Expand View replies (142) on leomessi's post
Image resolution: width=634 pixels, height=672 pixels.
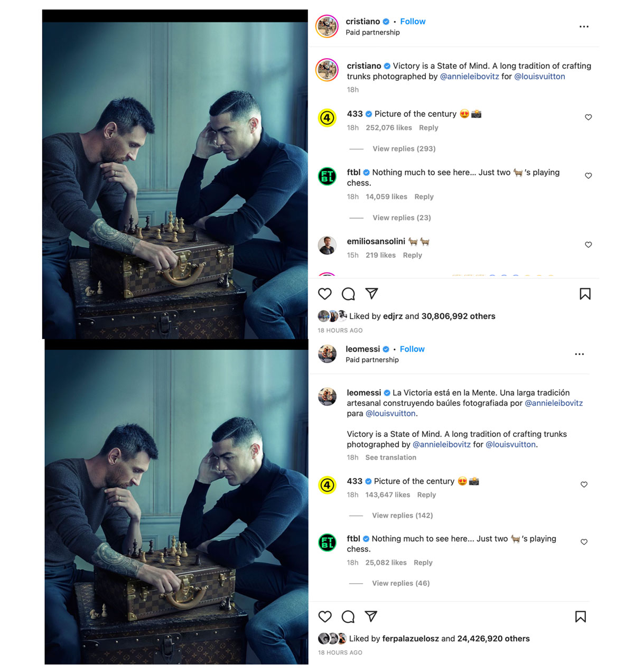(402, 516)
